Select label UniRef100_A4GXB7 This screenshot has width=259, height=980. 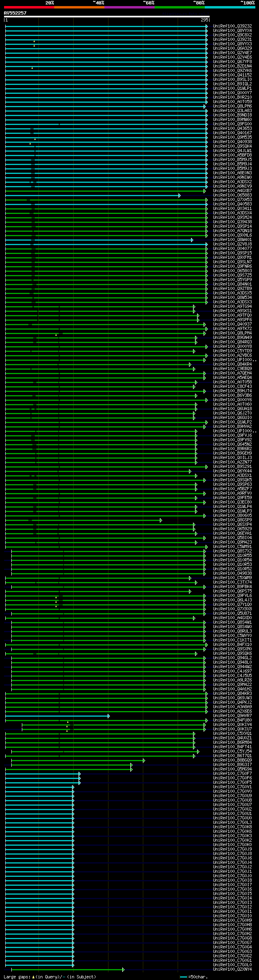coord(232,191)
